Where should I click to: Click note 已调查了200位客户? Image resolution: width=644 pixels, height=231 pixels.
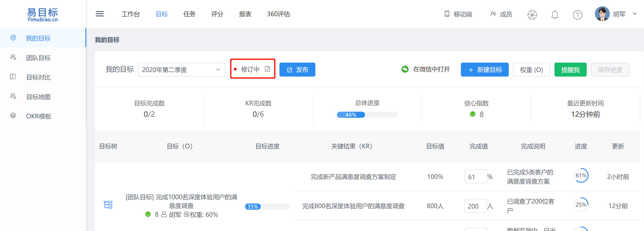click(531, 205)
